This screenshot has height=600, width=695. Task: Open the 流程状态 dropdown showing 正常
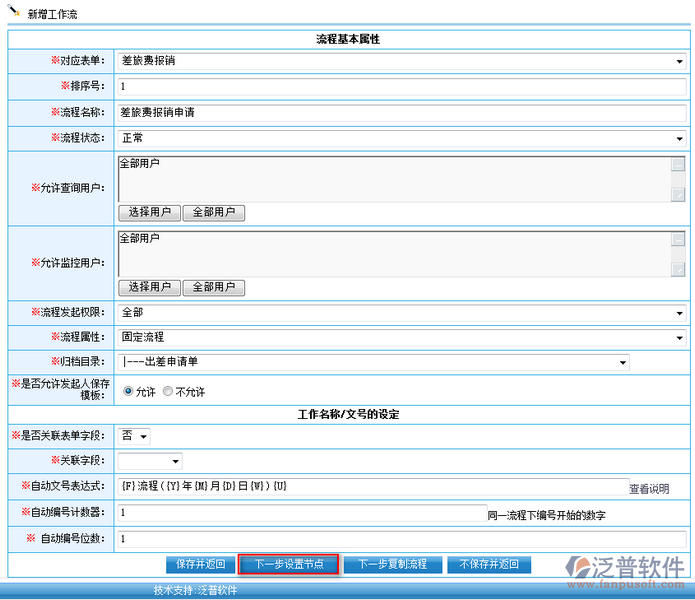(x=402, y=138)
